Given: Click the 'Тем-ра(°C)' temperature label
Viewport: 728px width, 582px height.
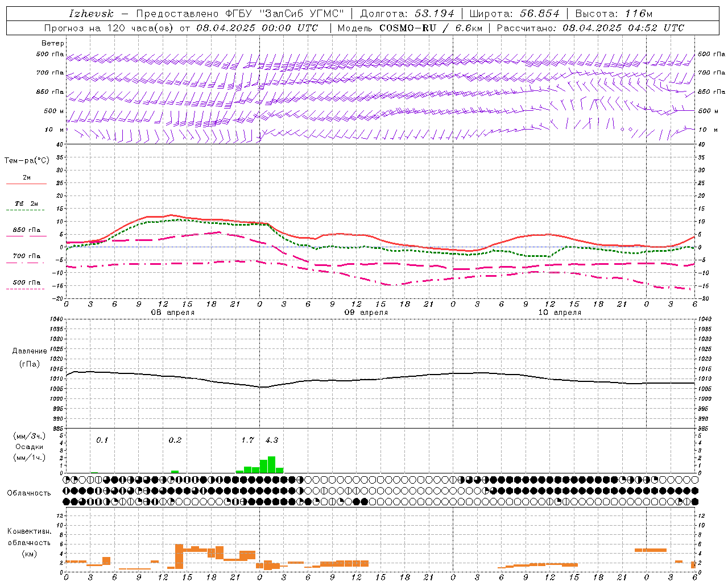Looking at the screenshot, I should point(27,161).
